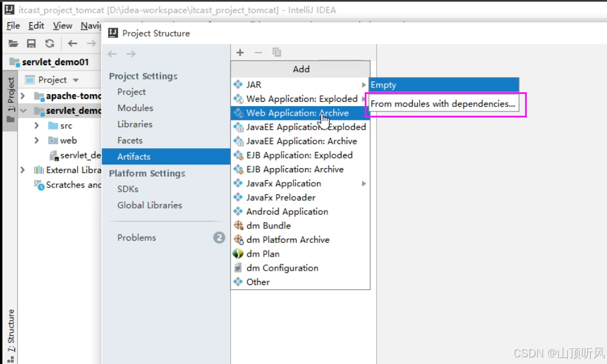Click the Copy artifact icon
Image resolution: width=607 pixels, height=364 pixels.
coord(277,52)
